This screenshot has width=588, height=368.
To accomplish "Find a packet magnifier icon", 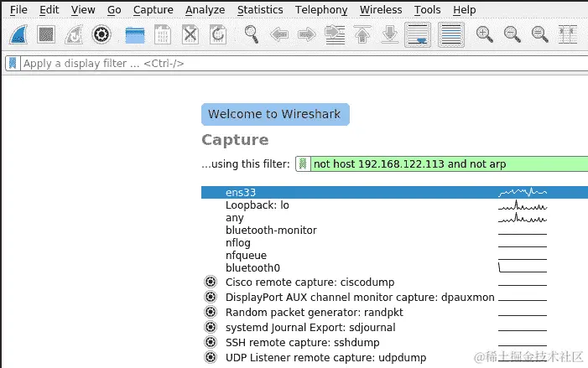I will point(252,35).
